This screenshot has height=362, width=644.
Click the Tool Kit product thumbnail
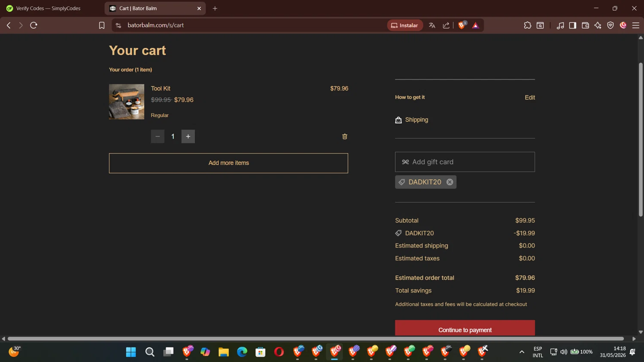[127, 102]
